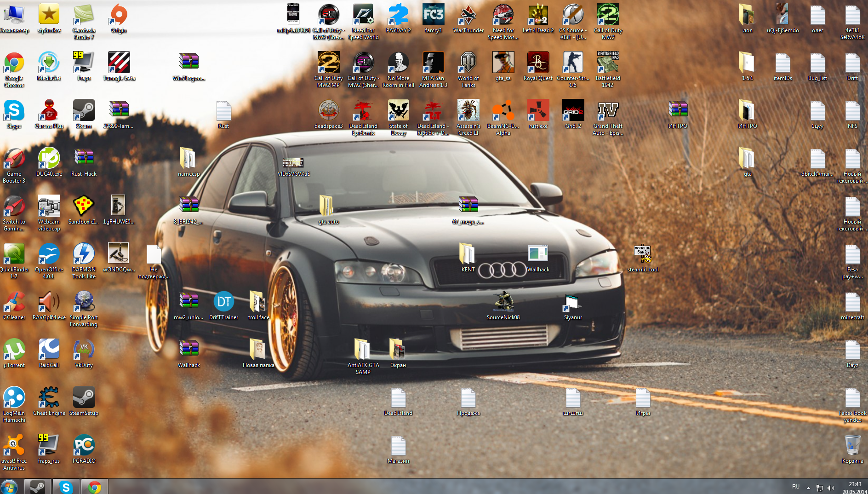Click Skype taskbar button
Viewport: 868px width, 494px height.
tap(66, 487)
